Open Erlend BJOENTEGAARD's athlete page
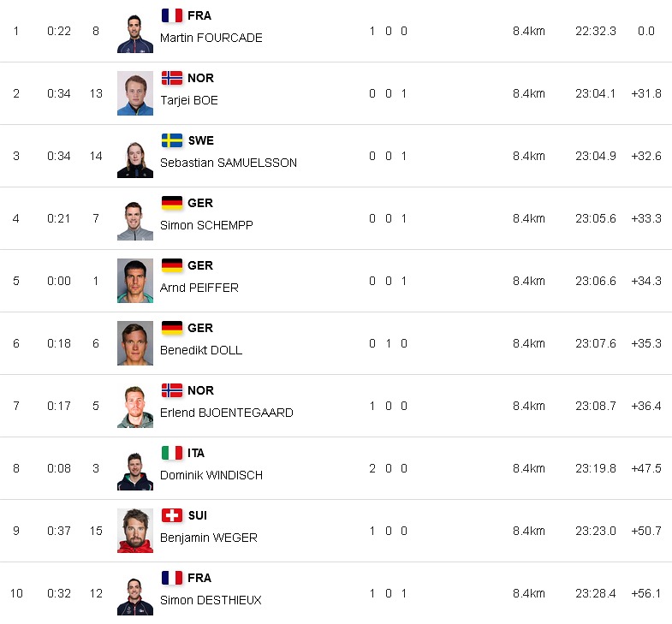 (x=227, y=413)
